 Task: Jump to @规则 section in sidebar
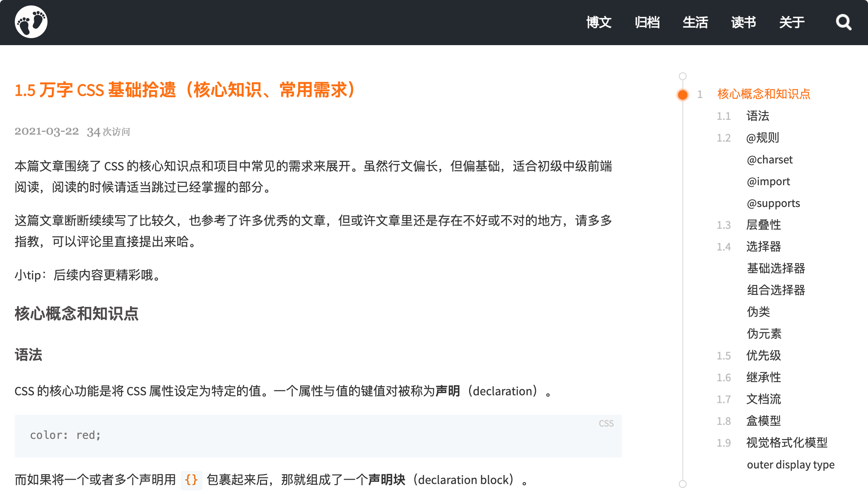point(763,138)
